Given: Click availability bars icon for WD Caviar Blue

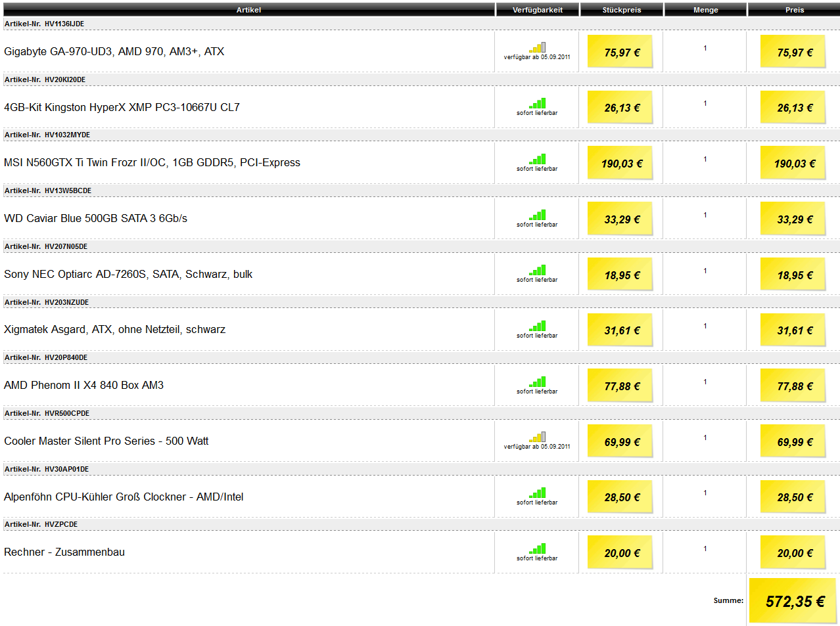Looking at the screenshot, I should tap(538, 215).
